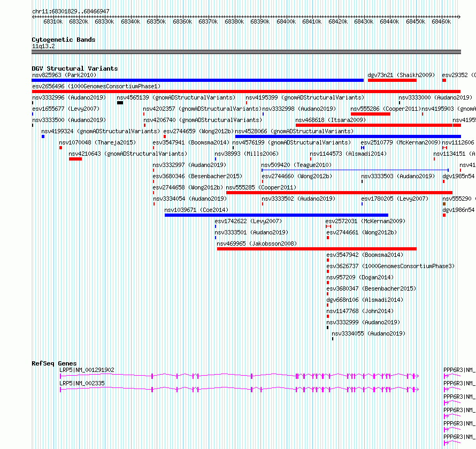Select esv3680346 (Besenbacher2015) label
476x449 pixels.
coord(197,176)
